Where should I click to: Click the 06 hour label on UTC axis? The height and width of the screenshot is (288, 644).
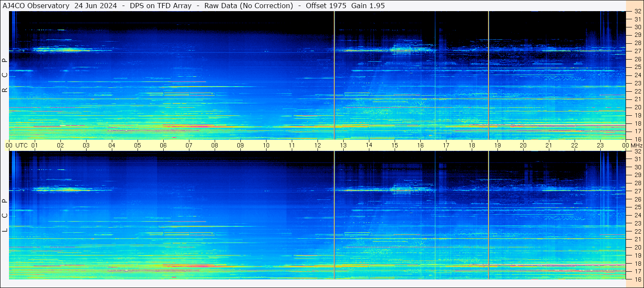tap(163, 145)
